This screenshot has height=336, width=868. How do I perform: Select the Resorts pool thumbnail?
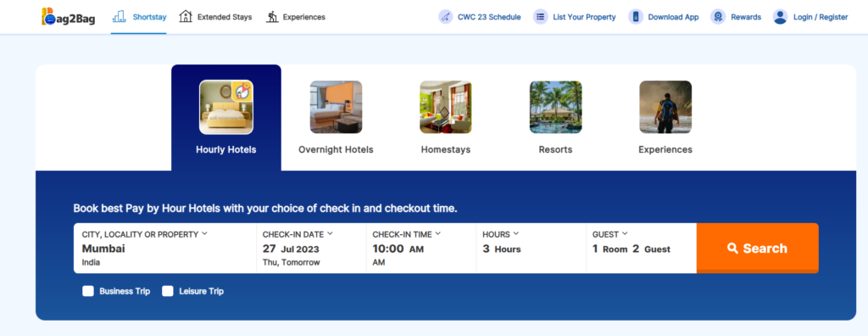click(556, 107)
